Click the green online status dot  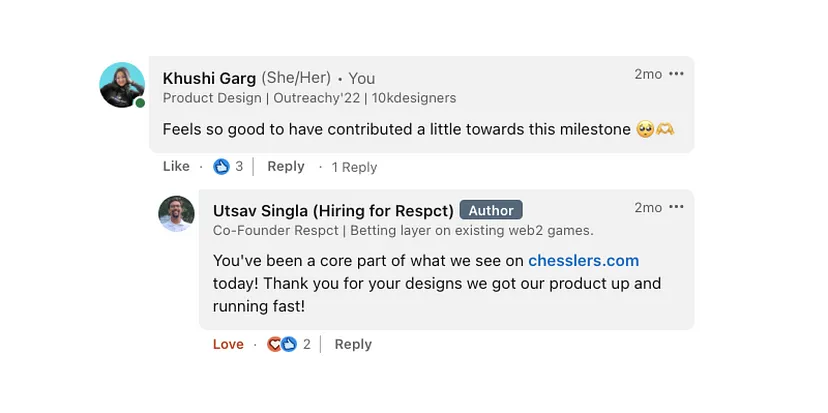140,103
